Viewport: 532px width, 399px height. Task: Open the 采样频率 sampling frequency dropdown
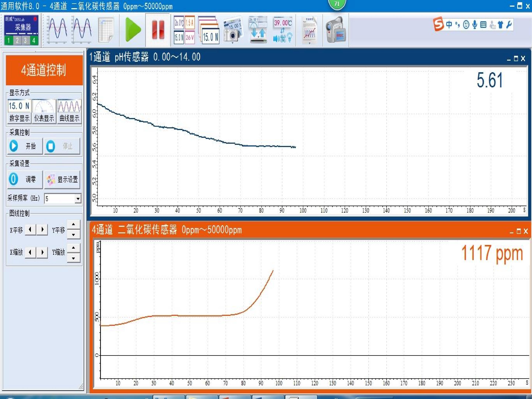[x=78, y=199]
